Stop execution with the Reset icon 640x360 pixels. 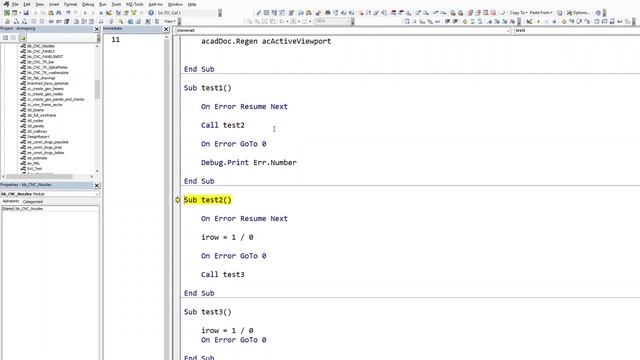pyautogui.click(x=101, y=13)
